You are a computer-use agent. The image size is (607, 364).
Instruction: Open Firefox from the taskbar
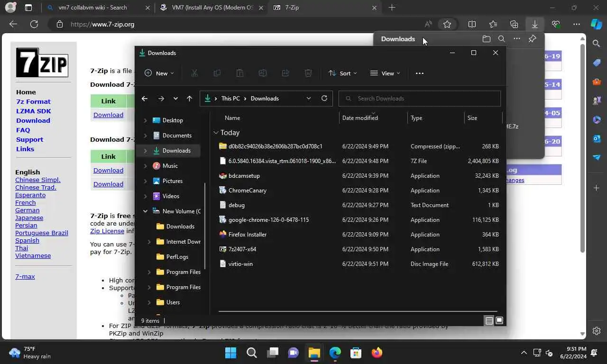point(377,353)
